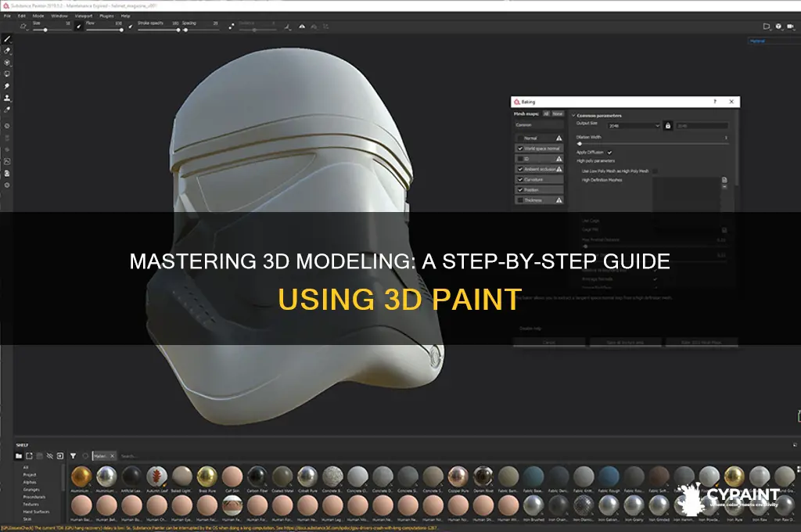
Task: Open the Help menu
Action: pos(125,16)
